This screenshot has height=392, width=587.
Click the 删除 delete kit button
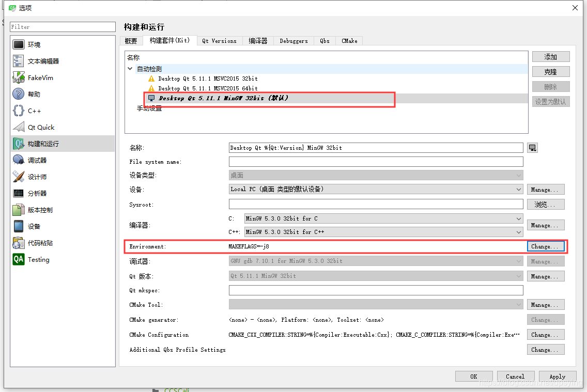tap(551, 86)
